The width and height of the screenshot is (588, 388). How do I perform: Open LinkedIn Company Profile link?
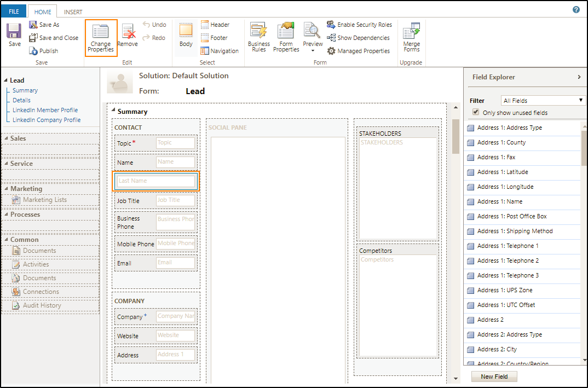pyautogui.click(x=47, y=120)
